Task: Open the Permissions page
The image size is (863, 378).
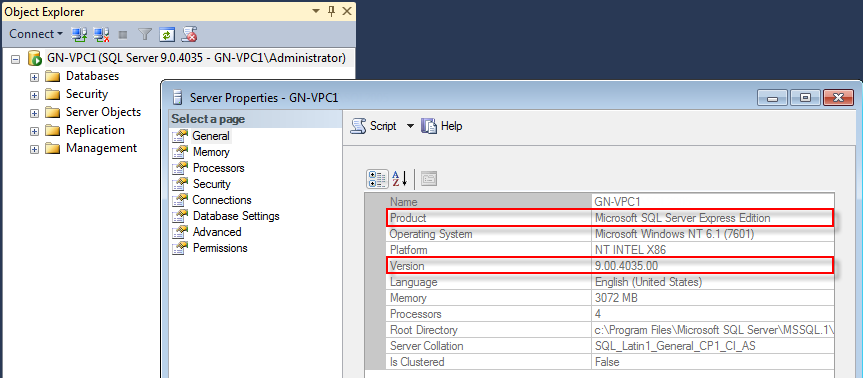Action: point(220,248)
